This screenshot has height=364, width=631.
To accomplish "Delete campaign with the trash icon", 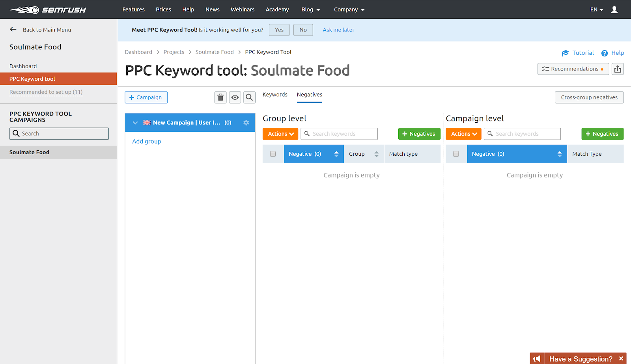I will [220, 97].
